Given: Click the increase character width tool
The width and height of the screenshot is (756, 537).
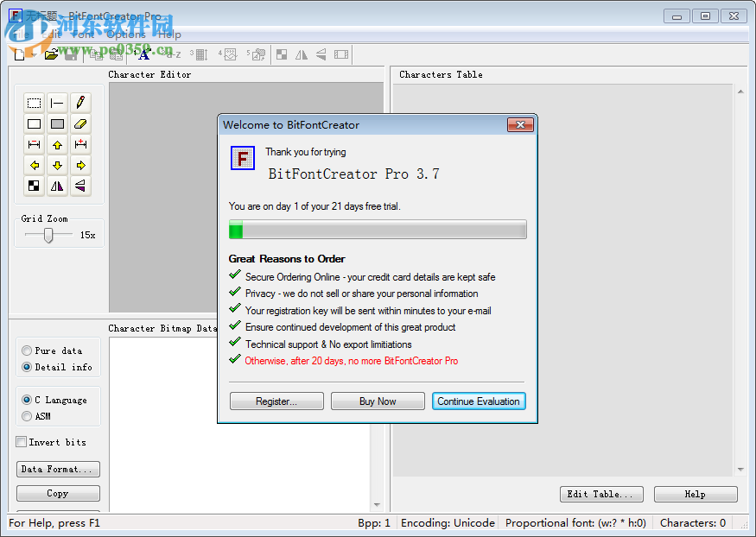Looking at the screenshot, I should coord(80,144).
